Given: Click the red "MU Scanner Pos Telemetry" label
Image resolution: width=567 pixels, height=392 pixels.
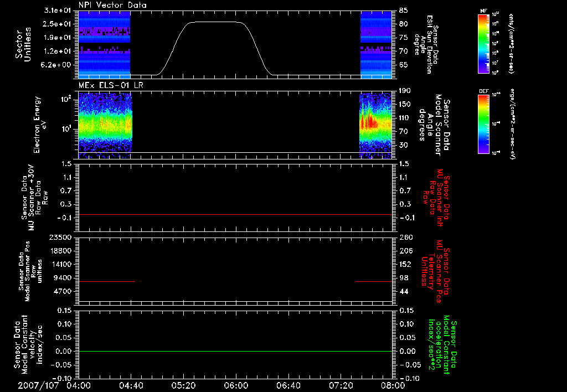Looking at the screenshot, I should (435, 271).
